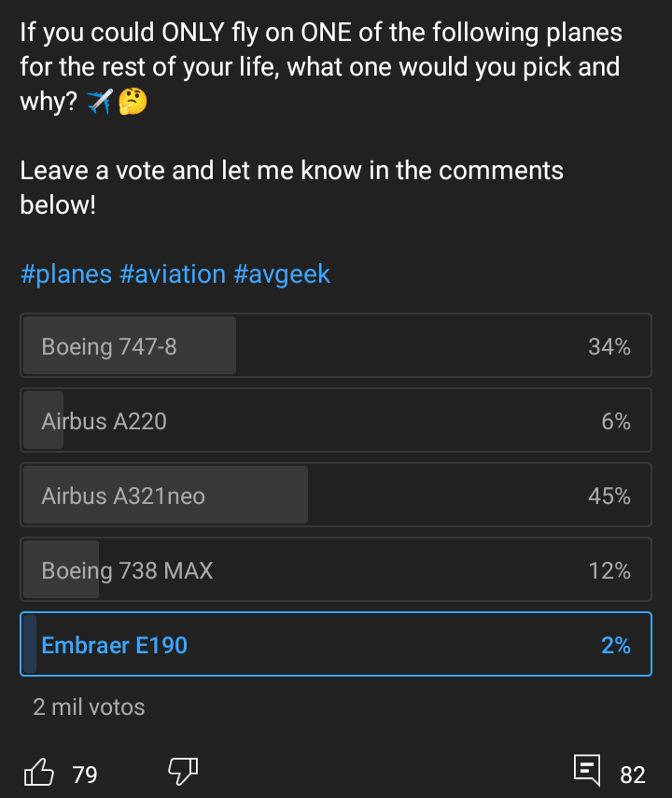Tap the "2 mil votos" vote total

click(89, 707)
